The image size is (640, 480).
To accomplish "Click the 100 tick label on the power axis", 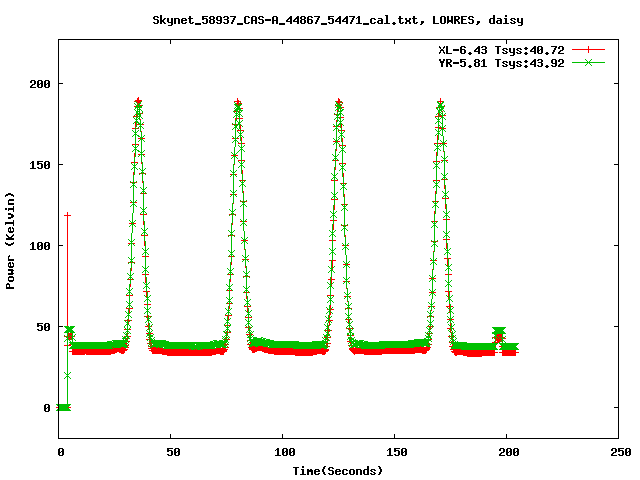I will pyautogui.click(x=40, y=246).
